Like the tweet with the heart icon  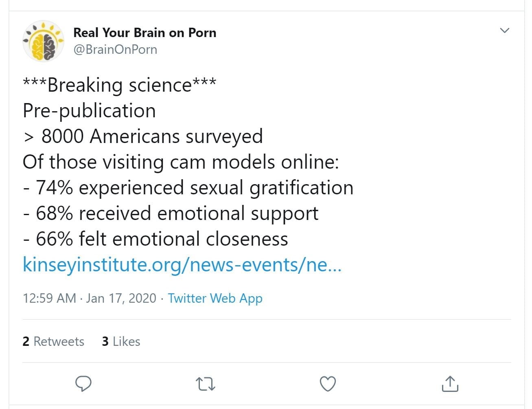tap(328, 384)
